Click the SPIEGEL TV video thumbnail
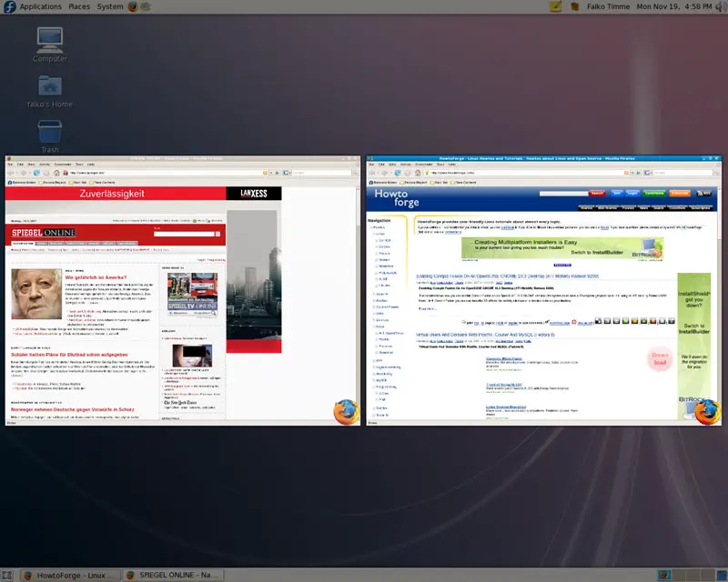 [192, 291]
